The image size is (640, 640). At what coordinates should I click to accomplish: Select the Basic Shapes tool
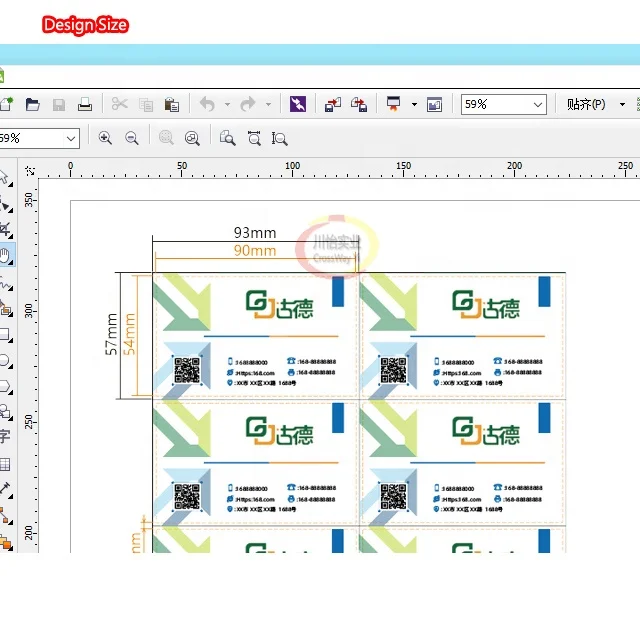[5, 411]
